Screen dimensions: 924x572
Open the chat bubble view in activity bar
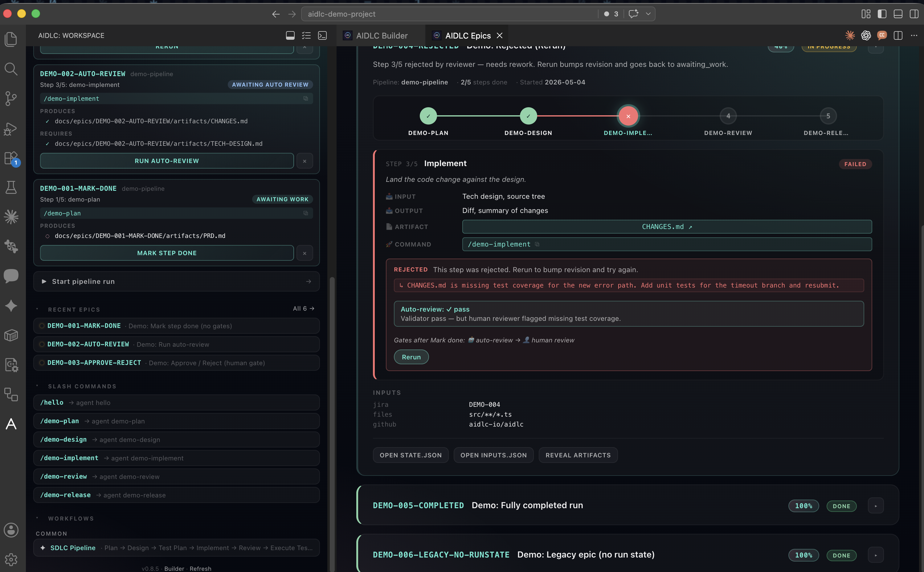coord(11,276)
